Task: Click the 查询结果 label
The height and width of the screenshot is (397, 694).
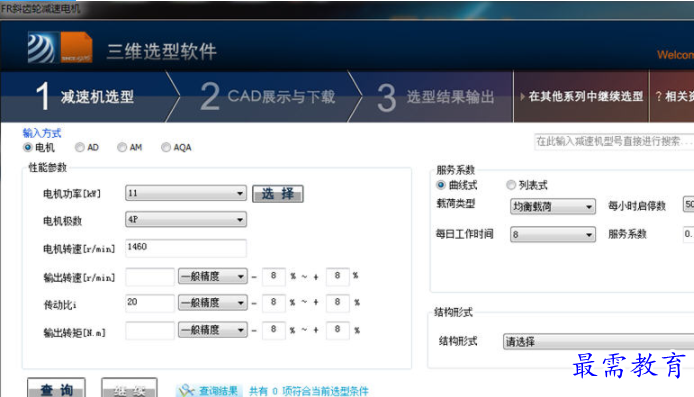Action: (218, 391)
